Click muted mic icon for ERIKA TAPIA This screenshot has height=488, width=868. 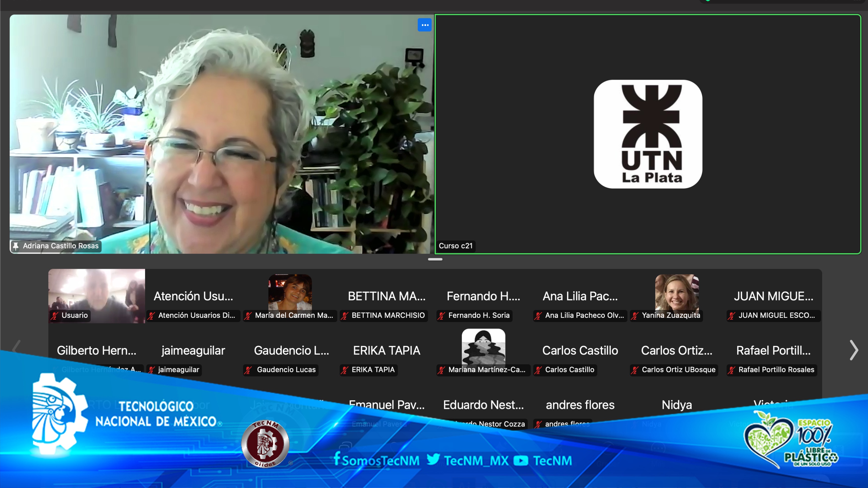[x=345, y=370]
